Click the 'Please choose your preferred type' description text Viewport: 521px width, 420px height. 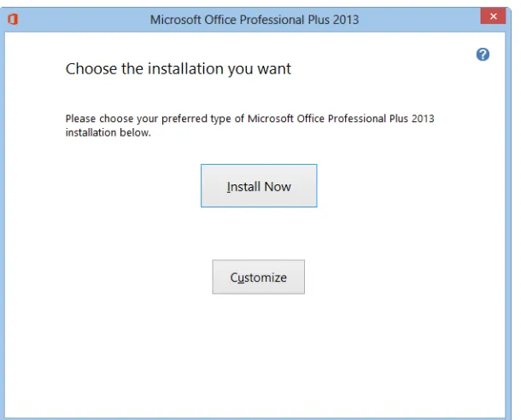pyautogui.click(x=250, y=125)
